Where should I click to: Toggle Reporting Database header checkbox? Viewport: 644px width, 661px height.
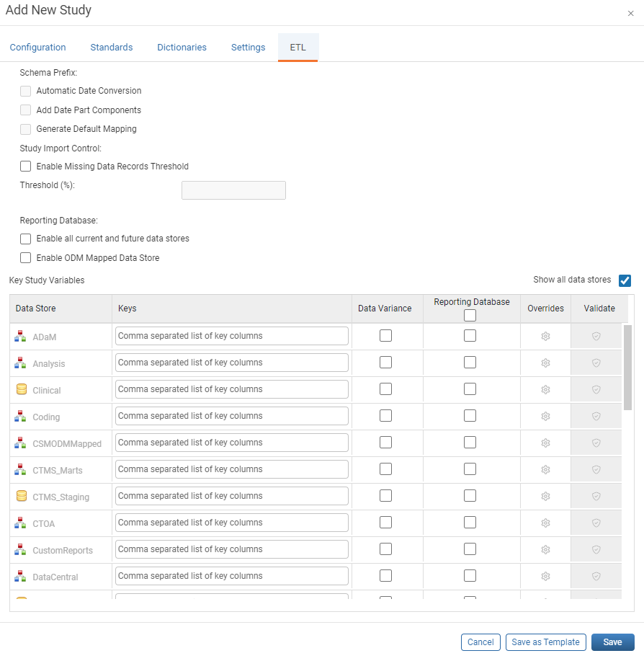click(x=470, y=315)
